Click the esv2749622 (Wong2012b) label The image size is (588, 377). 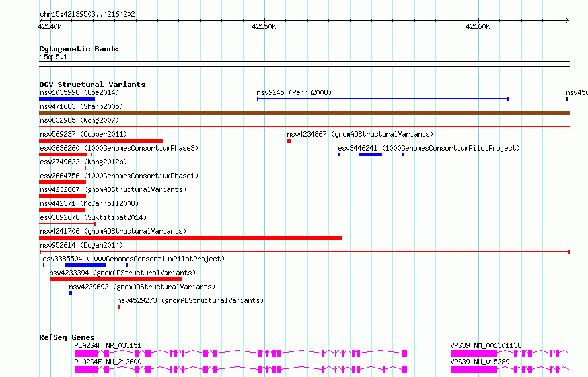(x=83, y=162)
